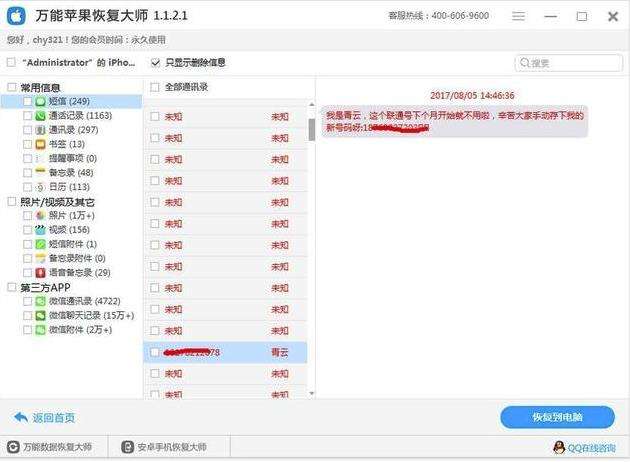Select 书签 (13) in the sidebar

(66, 144)
